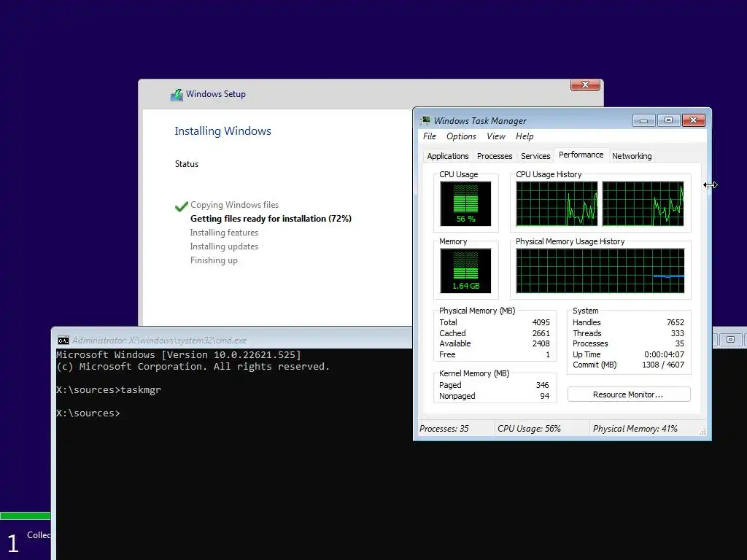Click the Handles value 7652
Image resolution: width=747 pixels, height=560 pixels.
click(675, 322)
